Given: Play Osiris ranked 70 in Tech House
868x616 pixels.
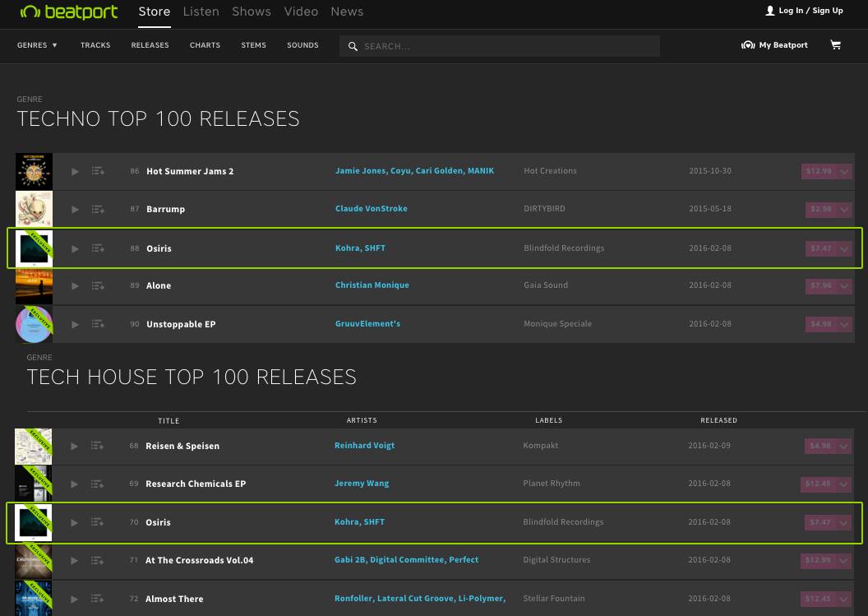Looking at the screenshot, I should (x=74, y=522).
